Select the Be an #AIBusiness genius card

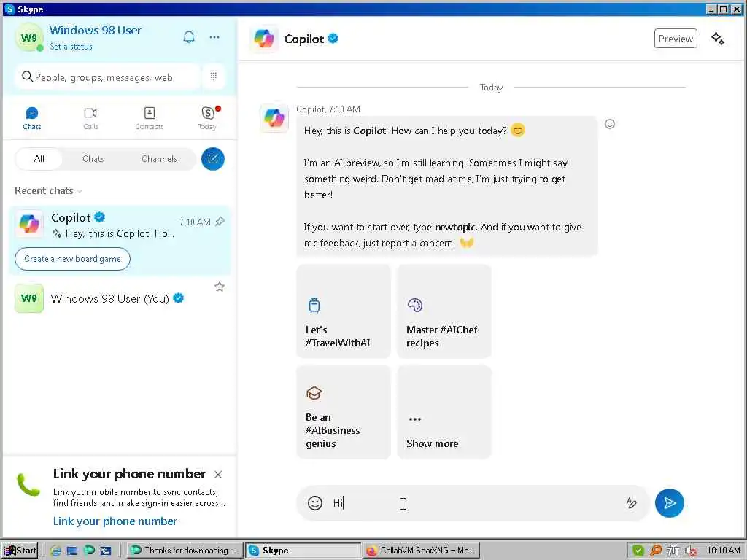344,411
